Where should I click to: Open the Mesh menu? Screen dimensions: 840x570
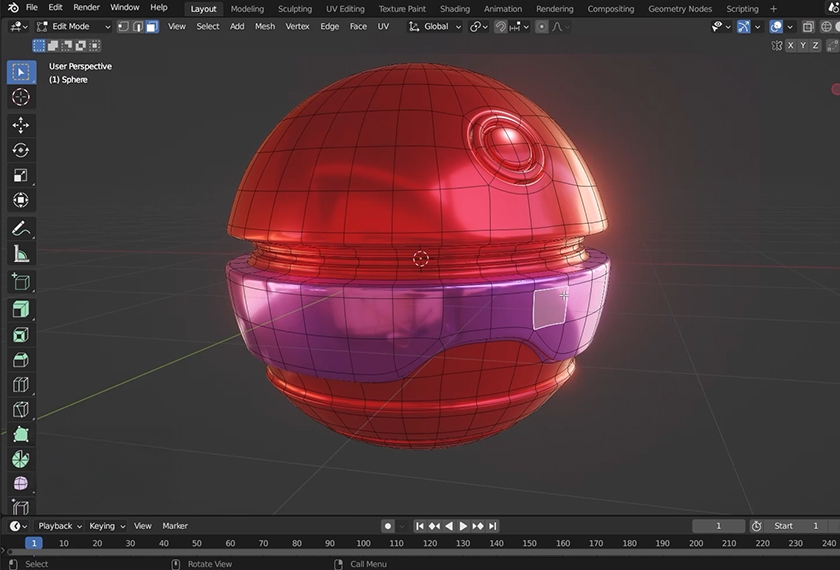pos(264,26)
